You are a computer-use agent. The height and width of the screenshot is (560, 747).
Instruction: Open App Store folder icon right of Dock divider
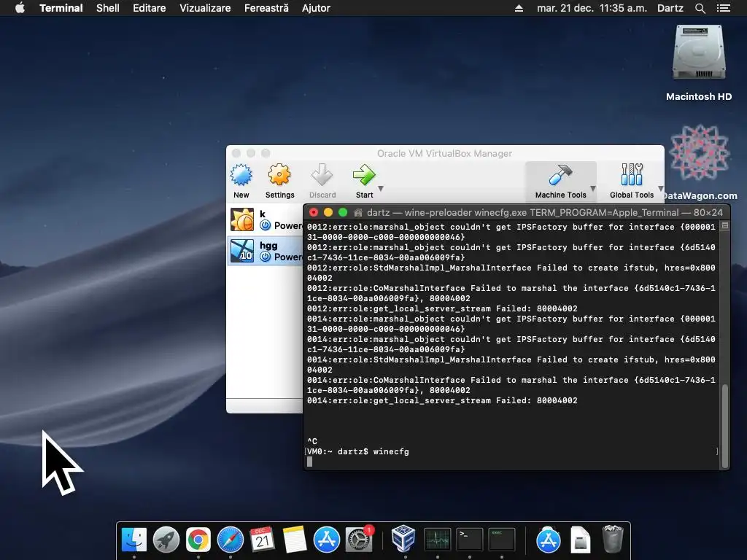(x=548, y=540)
